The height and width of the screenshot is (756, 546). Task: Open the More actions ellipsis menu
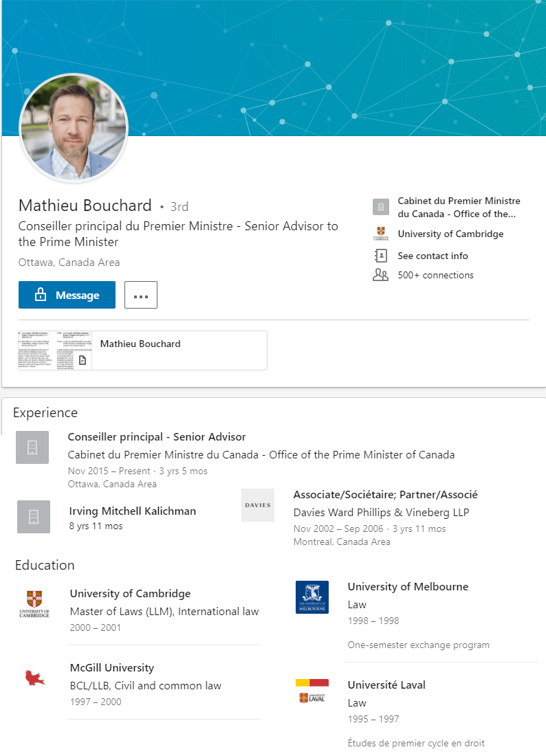(140, 294)
